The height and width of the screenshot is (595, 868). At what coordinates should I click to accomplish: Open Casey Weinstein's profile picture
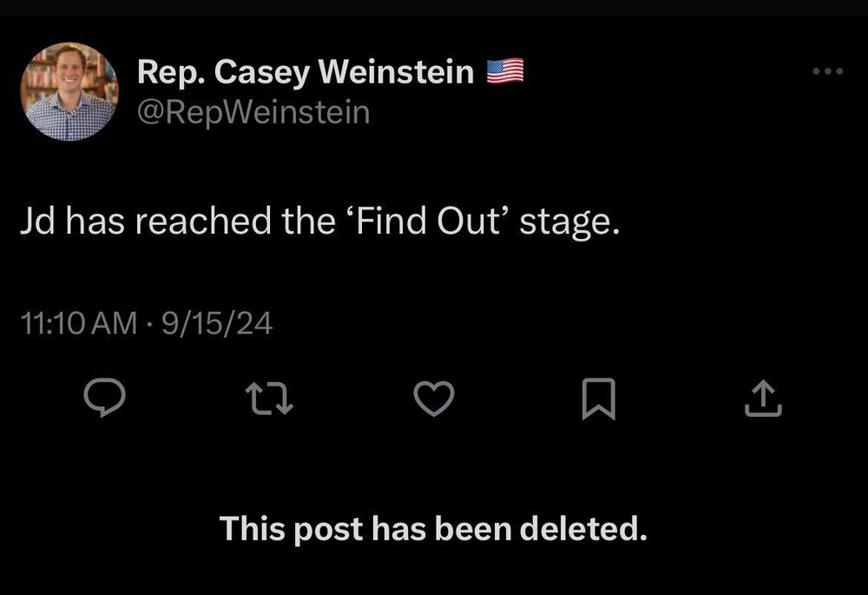pos(69,91)
